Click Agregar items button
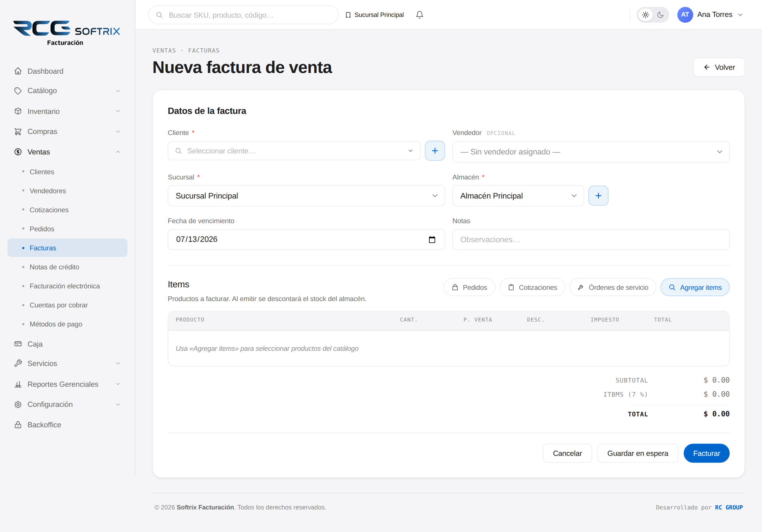 click(695, 288)
